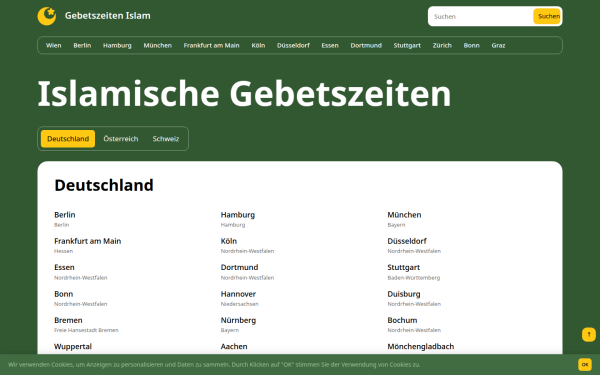Open the München city link in the list
This screenshot has width=600, height=375.
pyautogui.click(x=404, y=215)
